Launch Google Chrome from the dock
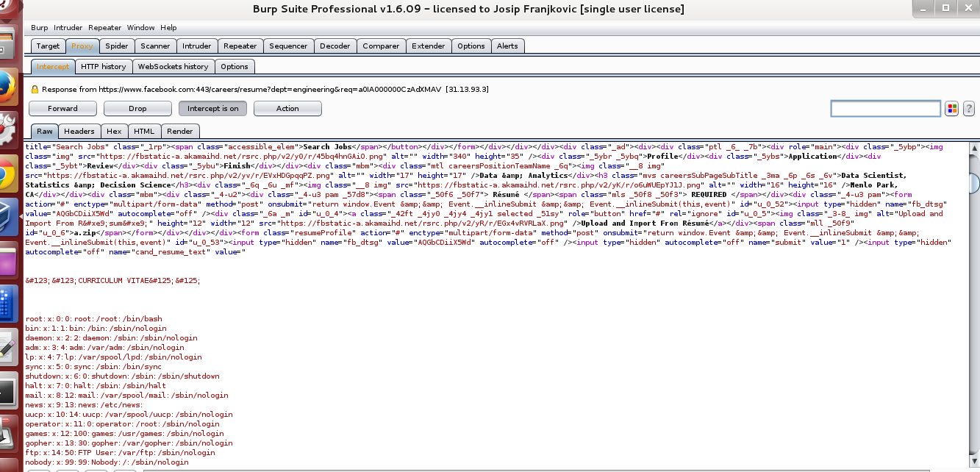980x472 pixels. (x=7, y=174)
